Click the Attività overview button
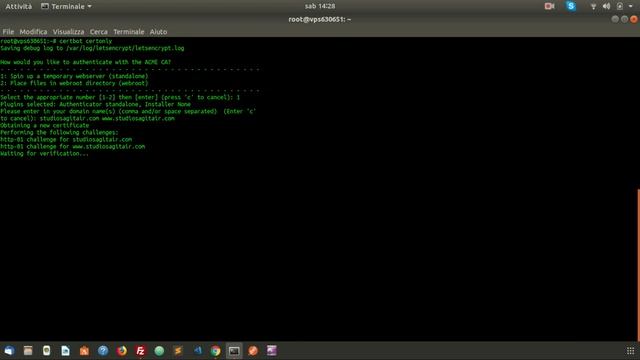This screenshot has height=360, width=640. [x=18, y=7]
